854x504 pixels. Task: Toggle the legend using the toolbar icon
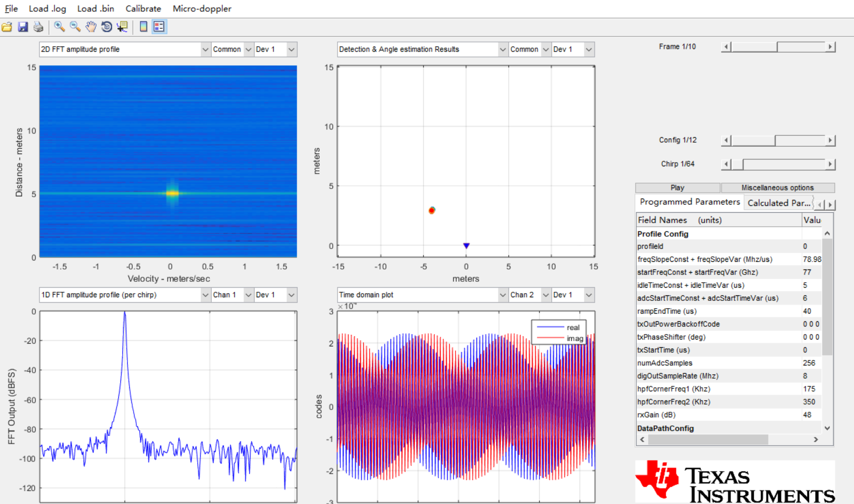(x=159, y=27)
